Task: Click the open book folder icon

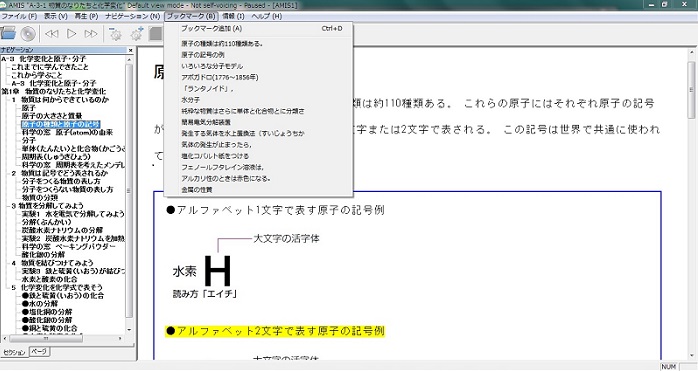Action: pos(8,33)
